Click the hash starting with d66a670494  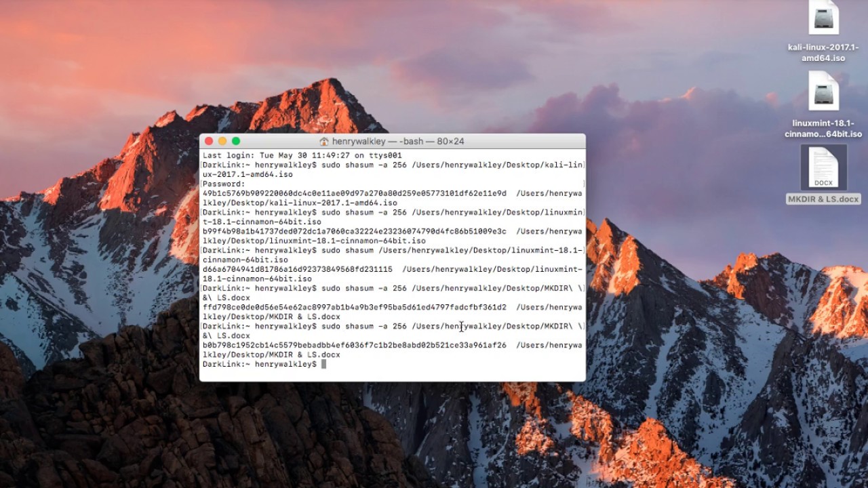298,269
